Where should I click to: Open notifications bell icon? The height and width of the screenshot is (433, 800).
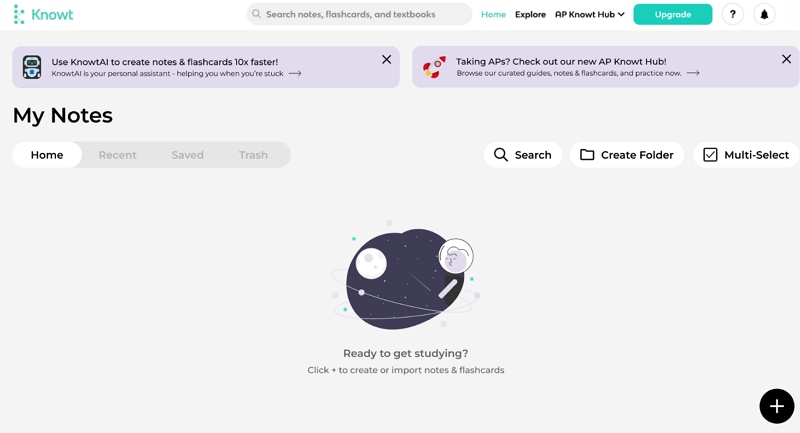tap(764, 14)
